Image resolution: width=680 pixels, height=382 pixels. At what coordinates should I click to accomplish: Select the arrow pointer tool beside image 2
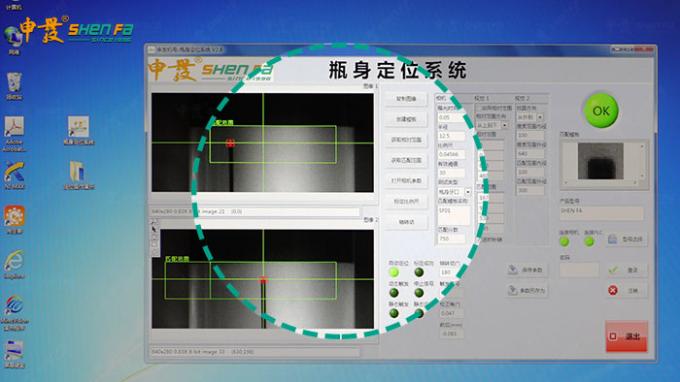click(x=154, y=229)
